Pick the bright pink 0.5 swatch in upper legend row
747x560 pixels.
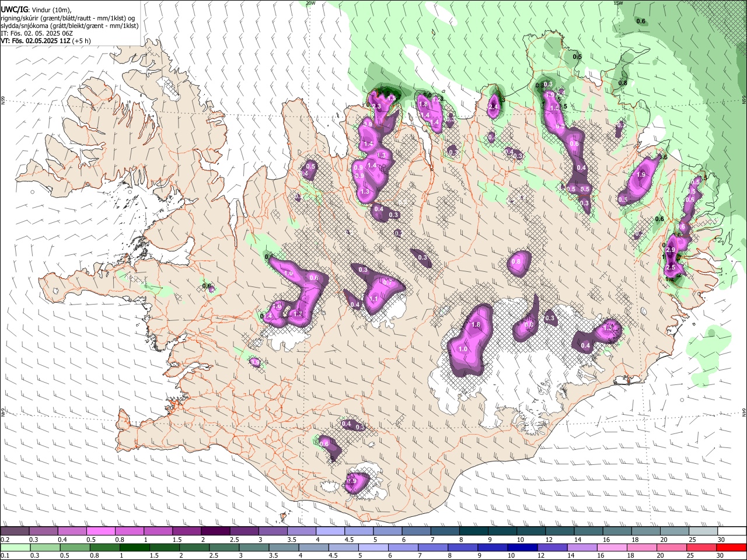[100, 531]
